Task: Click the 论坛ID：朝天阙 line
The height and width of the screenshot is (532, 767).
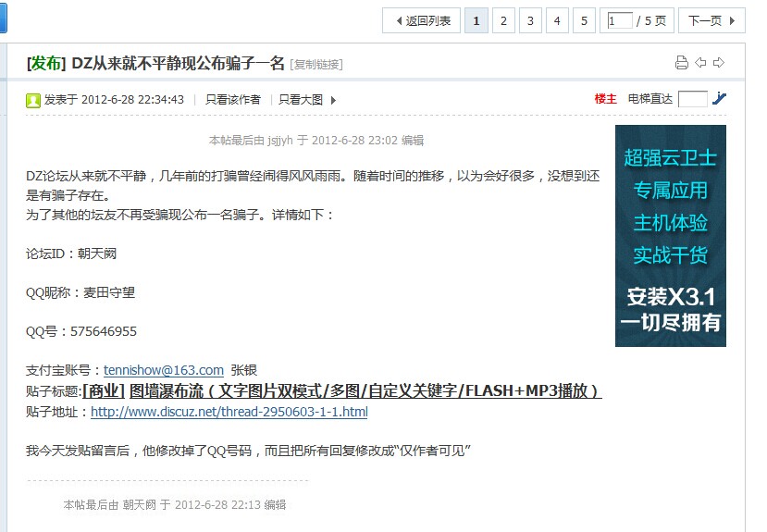Action: (71, 254)
